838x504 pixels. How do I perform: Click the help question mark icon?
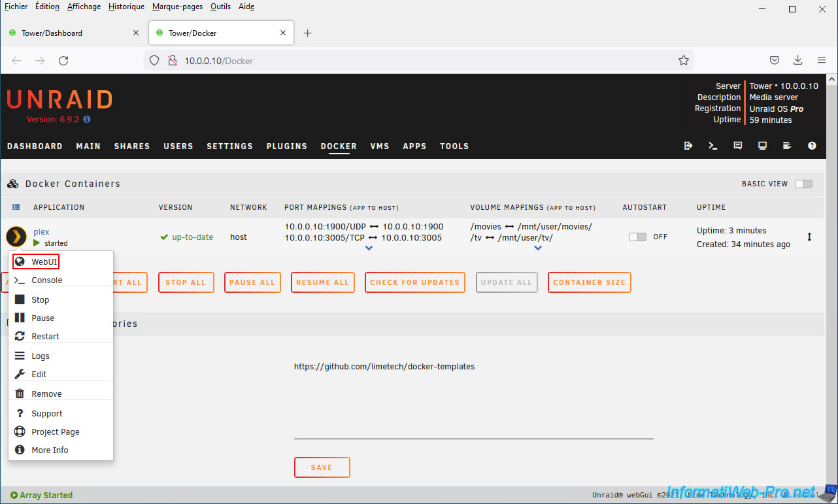[x=812, y=146]
